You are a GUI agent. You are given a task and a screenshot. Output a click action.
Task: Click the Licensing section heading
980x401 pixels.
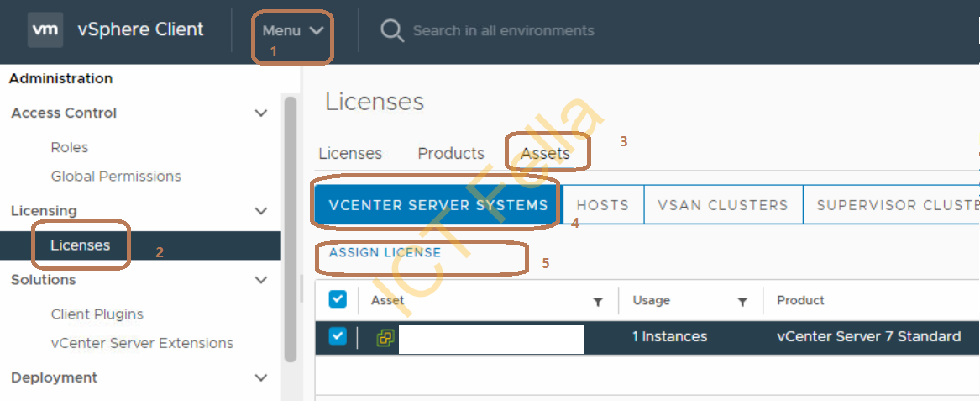tap(44, 211)
